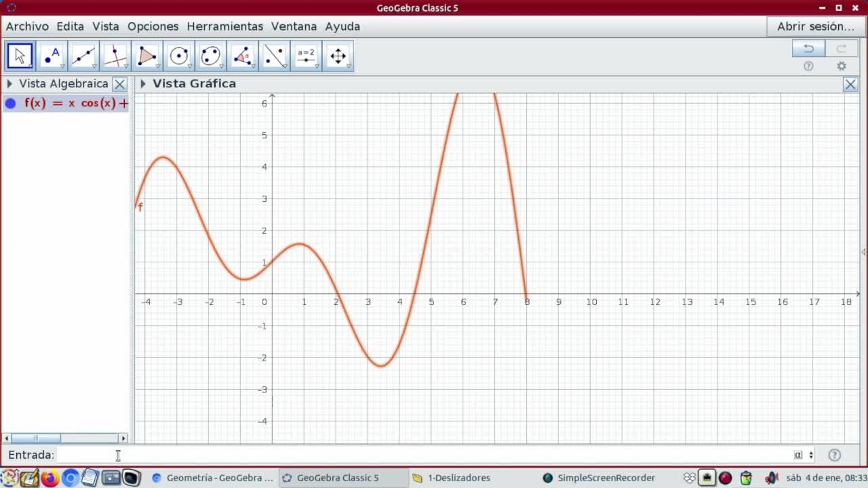The image size is (868, 488).
Task: Close the Vista Gráfica panel
Action: click(x=850, y=84)
